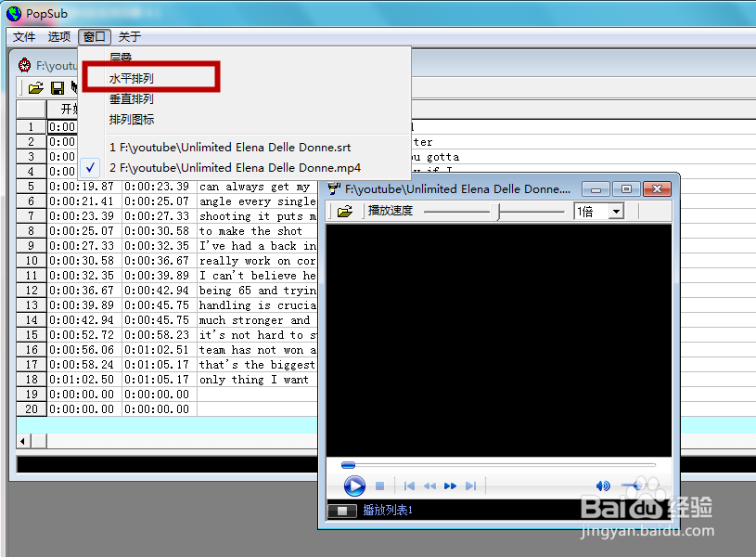Screen dimensions: 756x557
Task: Click the 播放列表1 playlist link
Action: click(387, 511)
